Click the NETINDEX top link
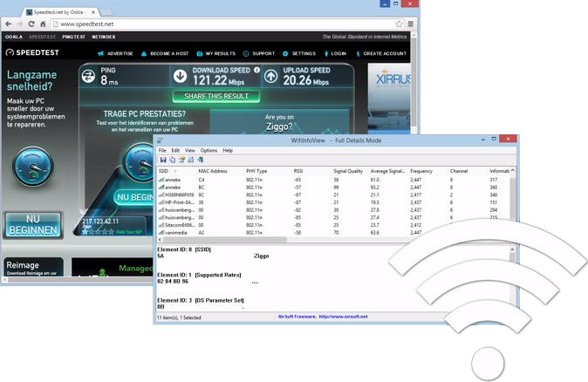 (x=104, y=37)
